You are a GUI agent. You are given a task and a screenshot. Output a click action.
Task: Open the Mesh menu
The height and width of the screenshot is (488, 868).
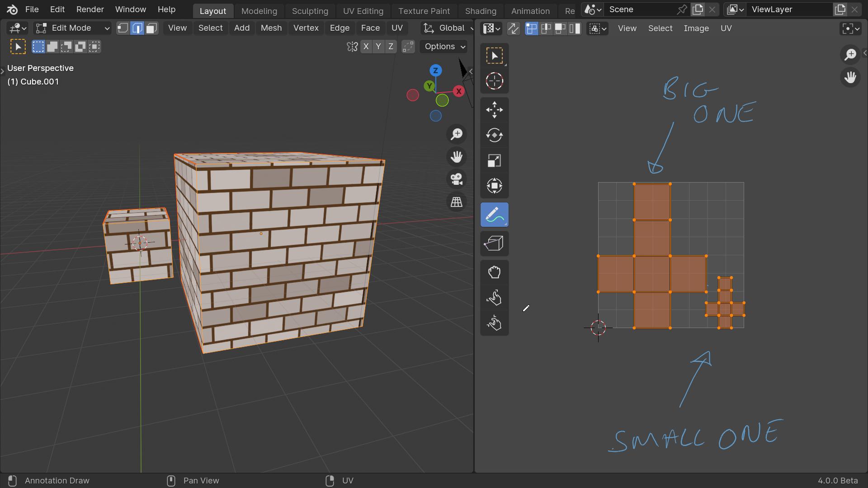point(271,28)
